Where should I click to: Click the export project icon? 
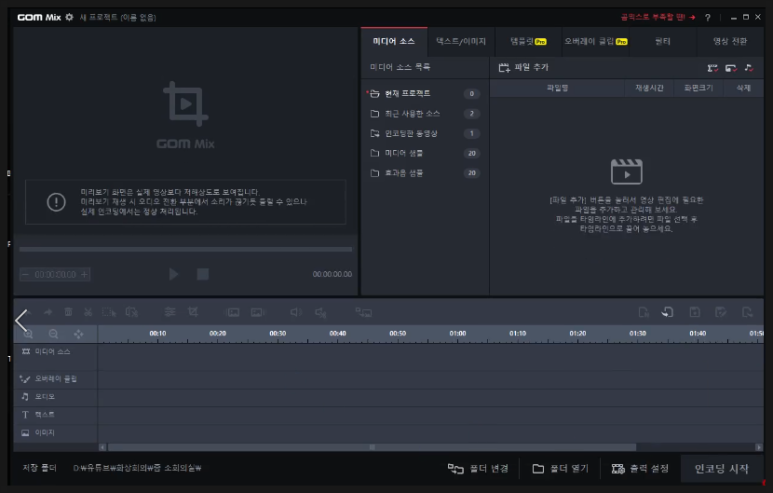click(x=747, y=312)
